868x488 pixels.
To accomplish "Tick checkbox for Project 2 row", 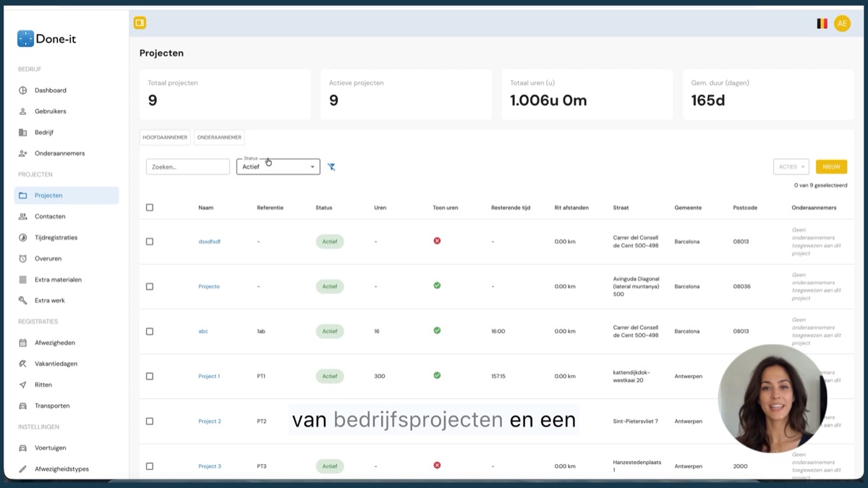I will point(150,421).
